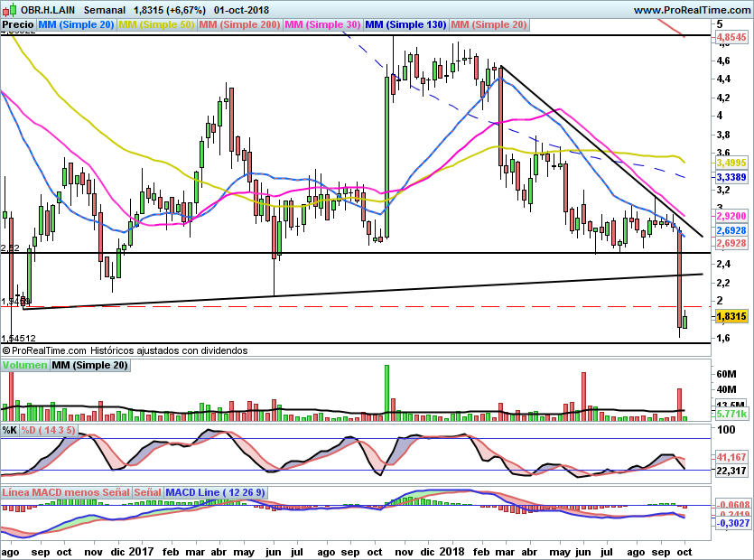Open the www.ProRealTime.com link
754x560 pixels.
[x=692, y=10]
